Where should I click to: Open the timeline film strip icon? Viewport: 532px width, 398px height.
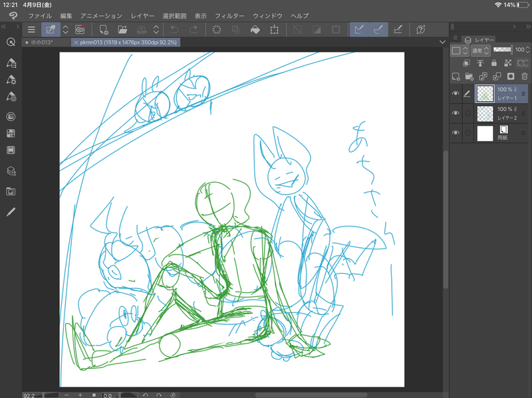(x=11, y=150)
